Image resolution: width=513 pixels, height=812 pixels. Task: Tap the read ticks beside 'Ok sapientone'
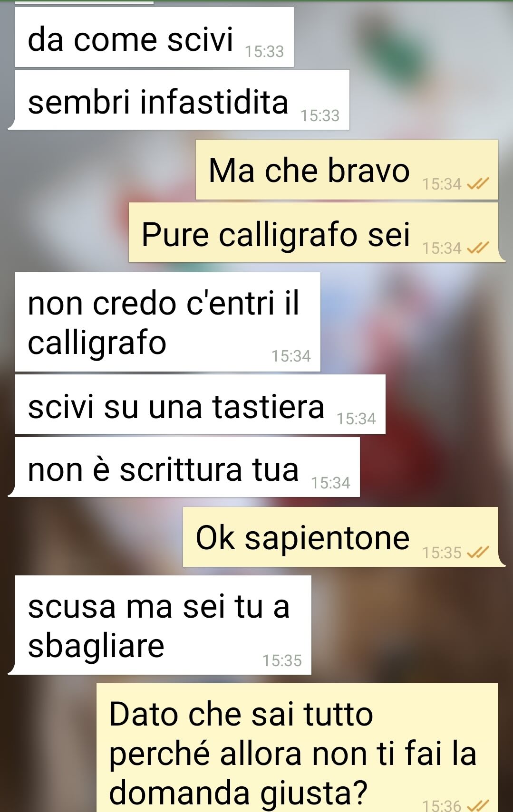[x=478, y=552]
